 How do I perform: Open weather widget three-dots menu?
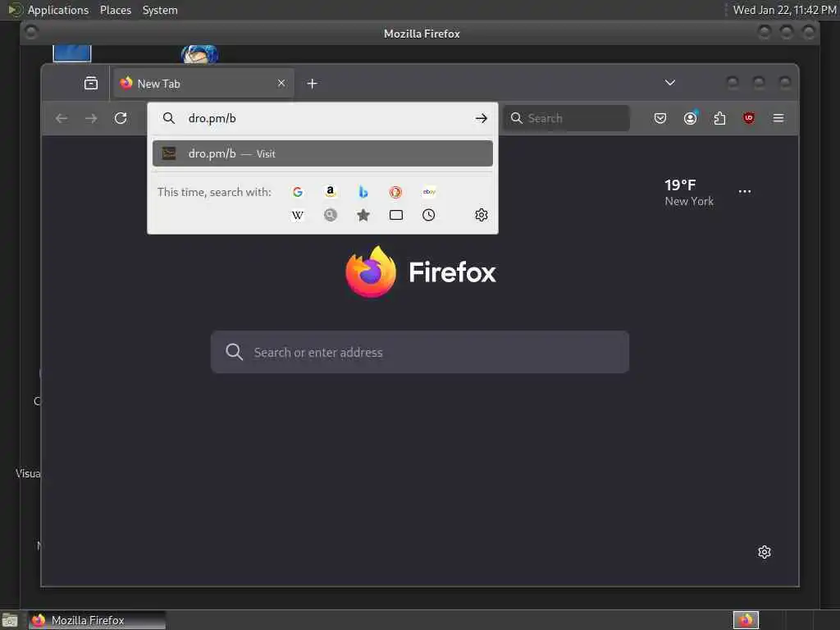pos(745,191)
